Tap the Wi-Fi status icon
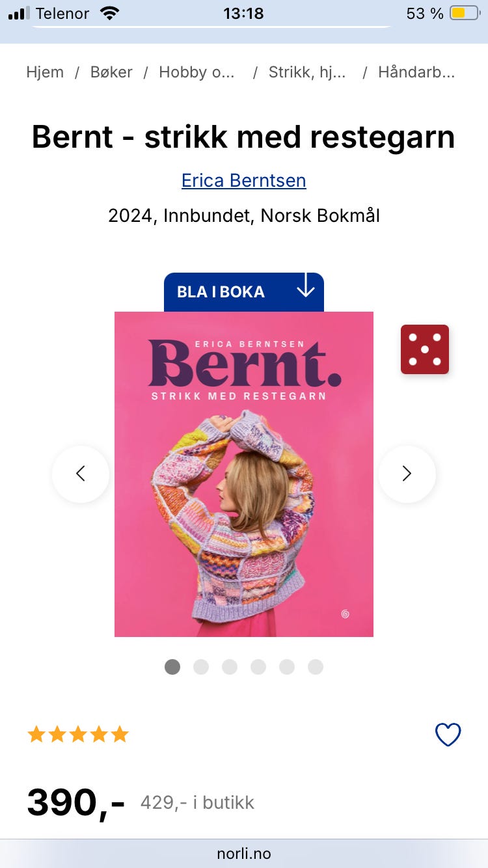 (x=111, y=13)
